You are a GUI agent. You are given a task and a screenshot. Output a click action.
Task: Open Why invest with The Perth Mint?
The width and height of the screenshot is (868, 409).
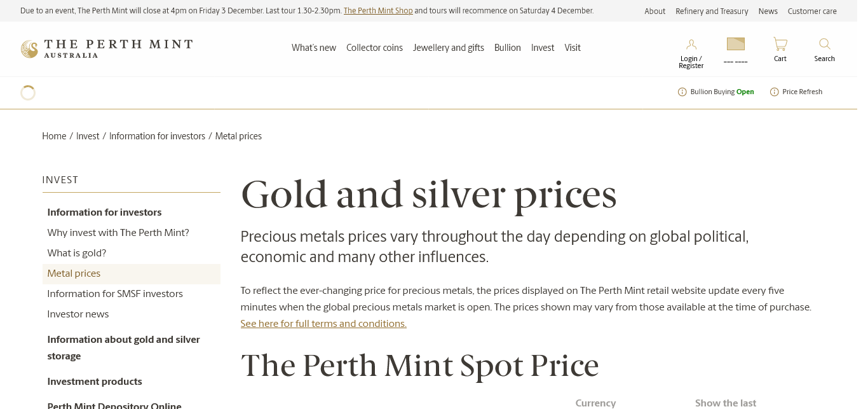click(118, 233)
